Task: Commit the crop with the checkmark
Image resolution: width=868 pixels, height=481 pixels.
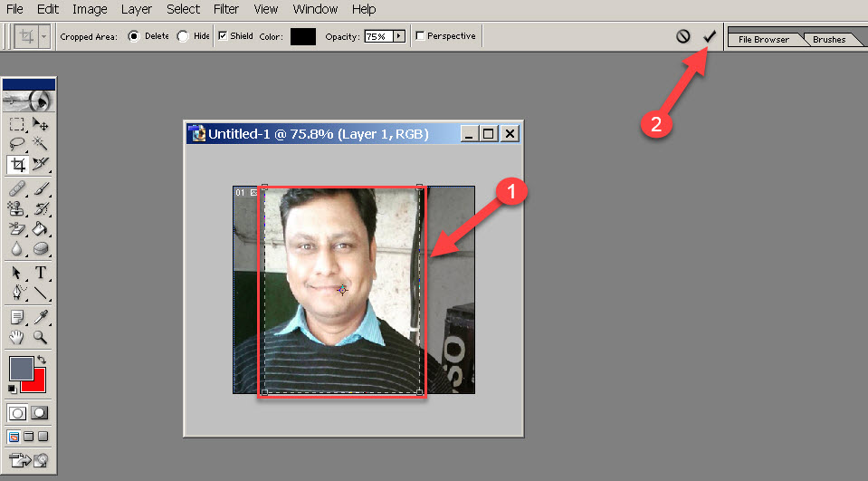Action: click(x=710, y=36)
